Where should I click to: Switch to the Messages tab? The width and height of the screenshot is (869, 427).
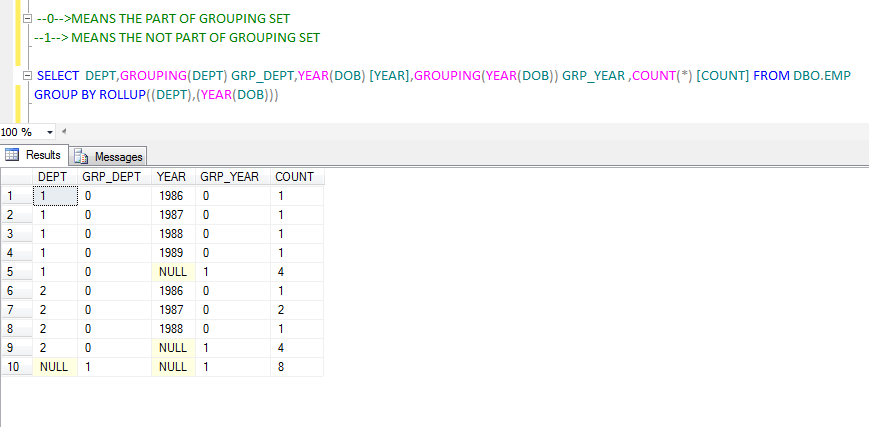119,156
